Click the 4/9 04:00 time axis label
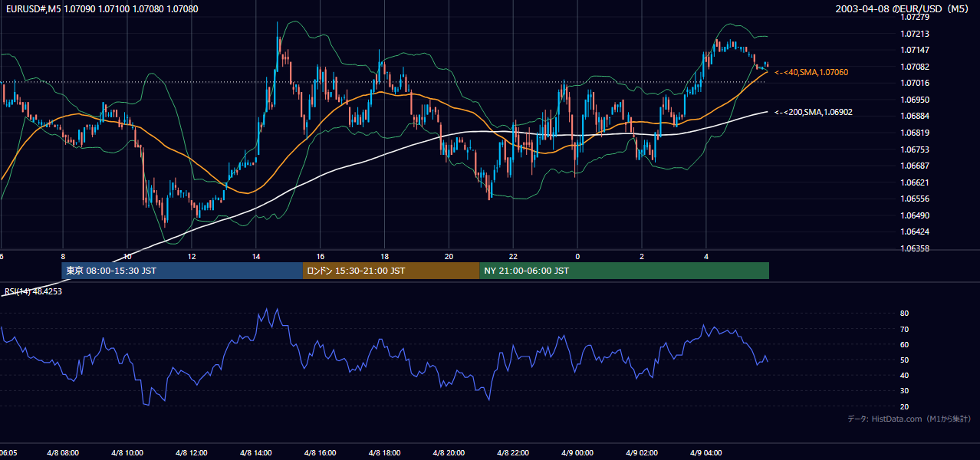The image size is (980, 460). (706, 453)
